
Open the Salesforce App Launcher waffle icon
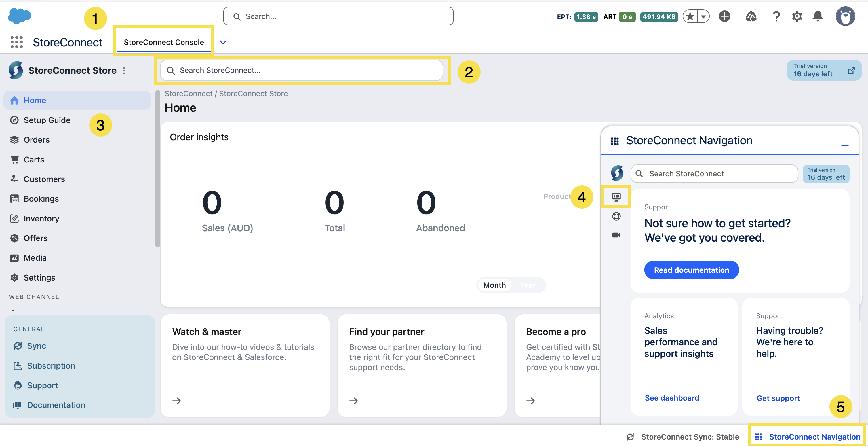(16, 42)
